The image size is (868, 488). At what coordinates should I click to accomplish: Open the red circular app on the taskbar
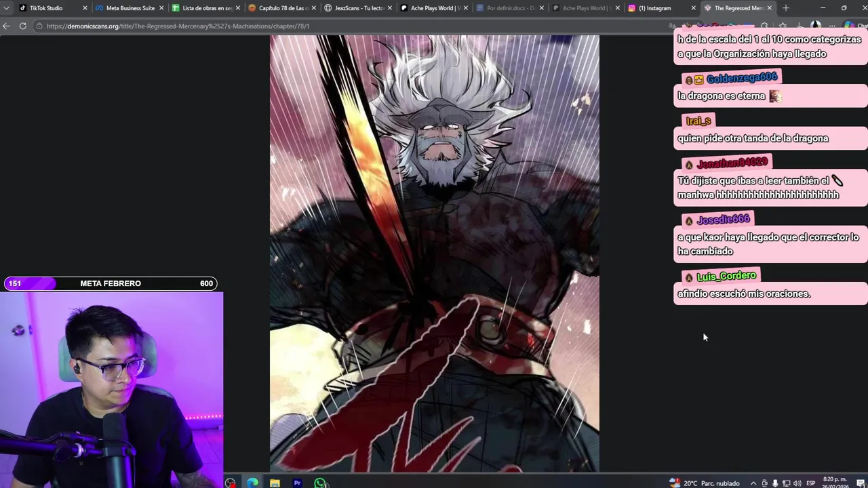231,483
